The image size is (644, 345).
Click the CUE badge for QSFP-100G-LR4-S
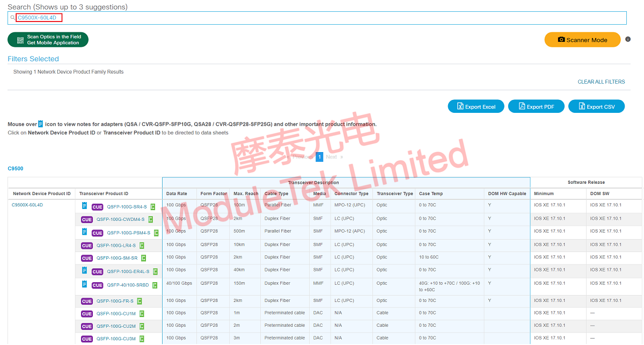coord(87,245)
